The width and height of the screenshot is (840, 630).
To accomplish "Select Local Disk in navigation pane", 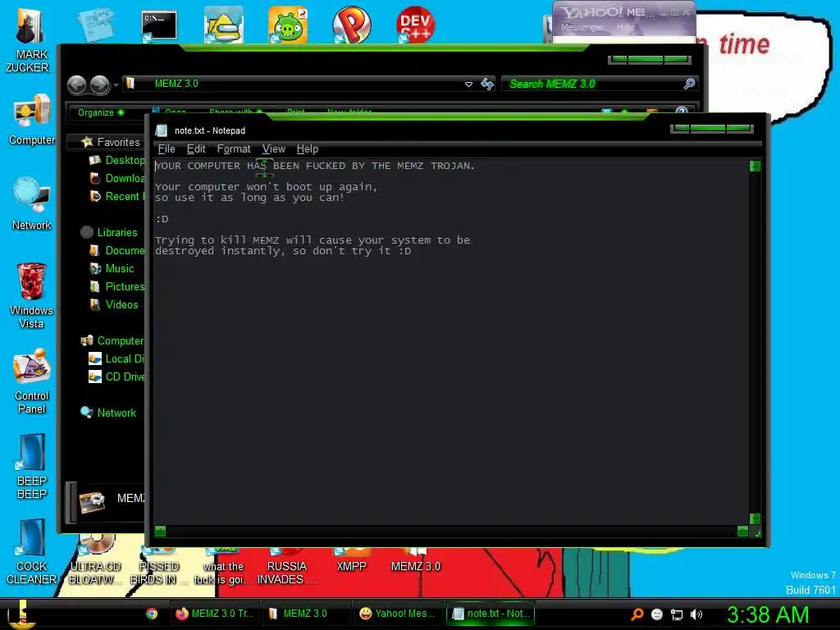I will (x=116, y=359).
